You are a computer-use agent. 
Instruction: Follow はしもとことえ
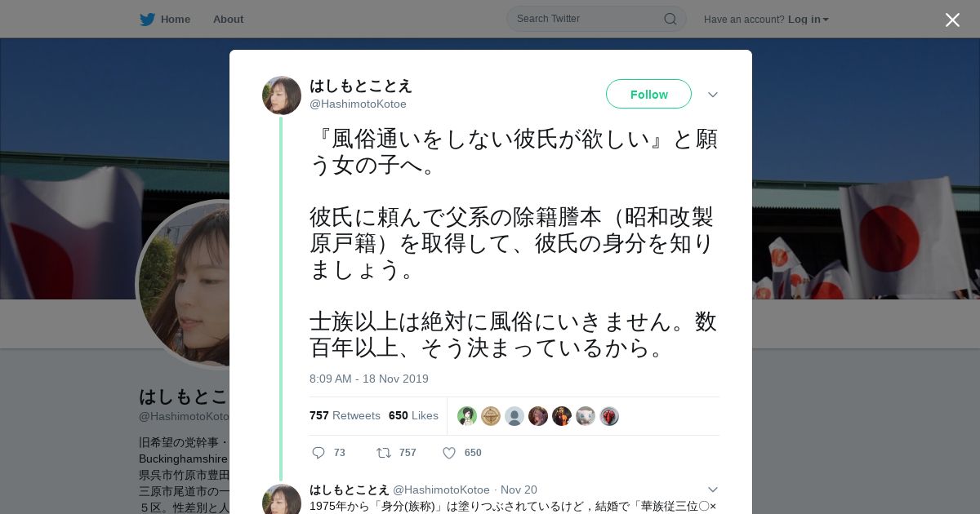point(648,94)
